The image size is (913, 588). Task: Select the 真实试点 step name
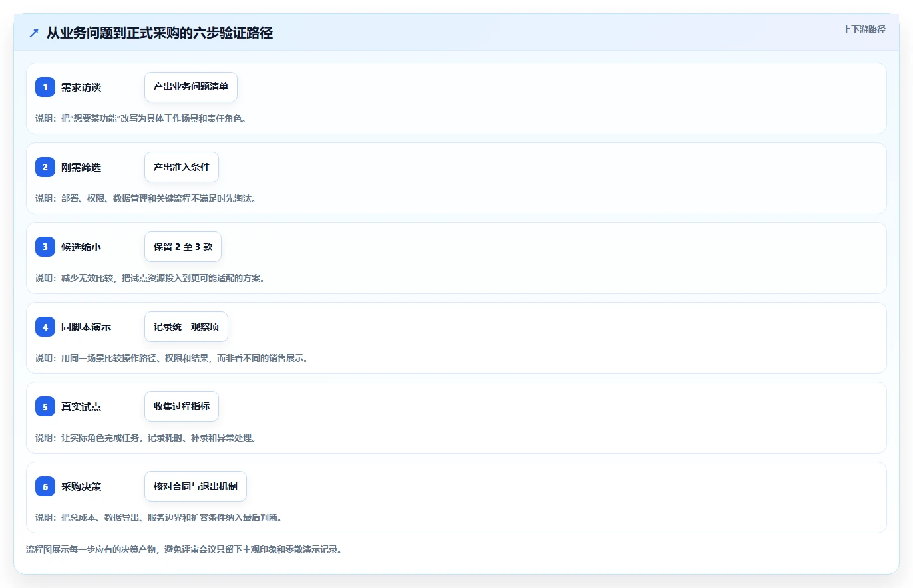[x=81, y=406]
